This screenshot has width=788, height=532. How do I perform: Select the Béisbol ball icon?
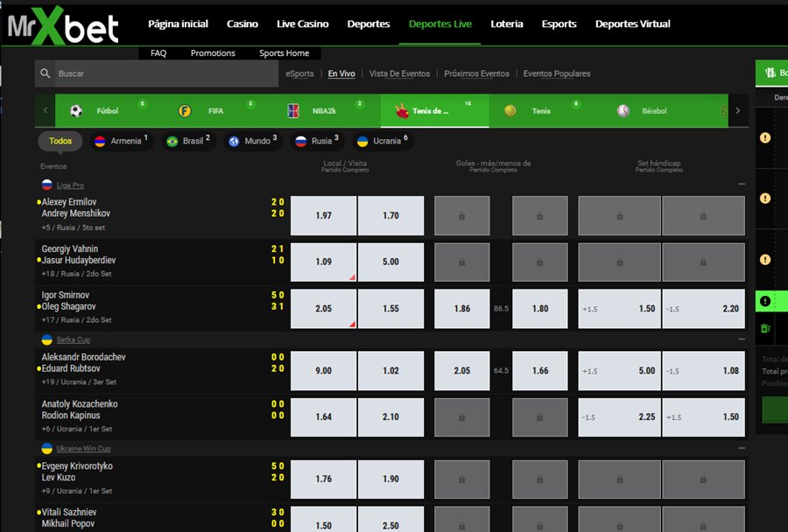[x=623, y=110]
